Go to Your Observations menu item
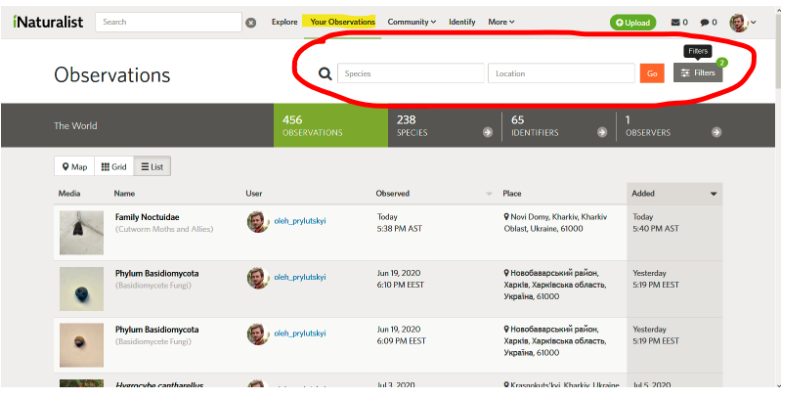Image resolution: width=785 pixels, height=406 pixels. [342, 22]
